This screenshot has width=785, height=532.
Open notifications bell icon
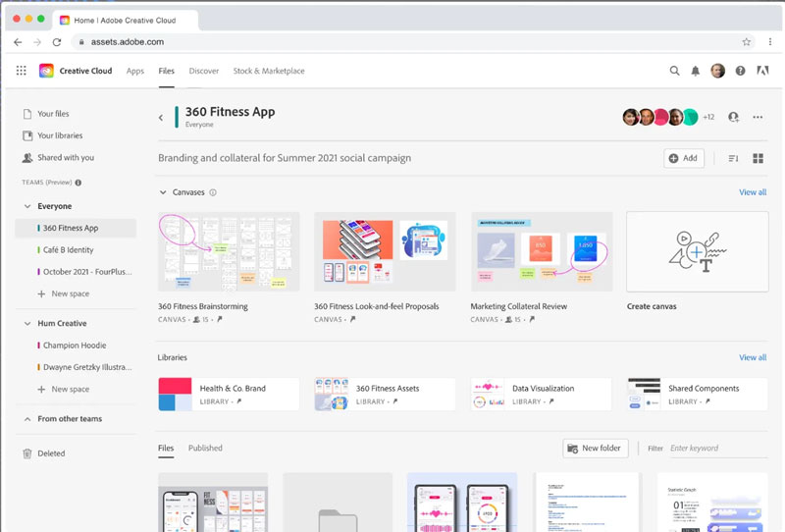696,71
